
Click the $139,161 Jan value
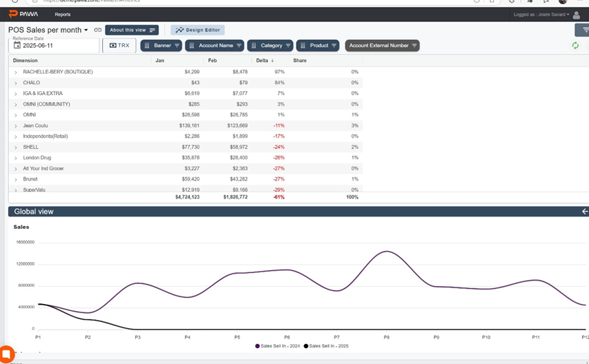coord(189,125)
